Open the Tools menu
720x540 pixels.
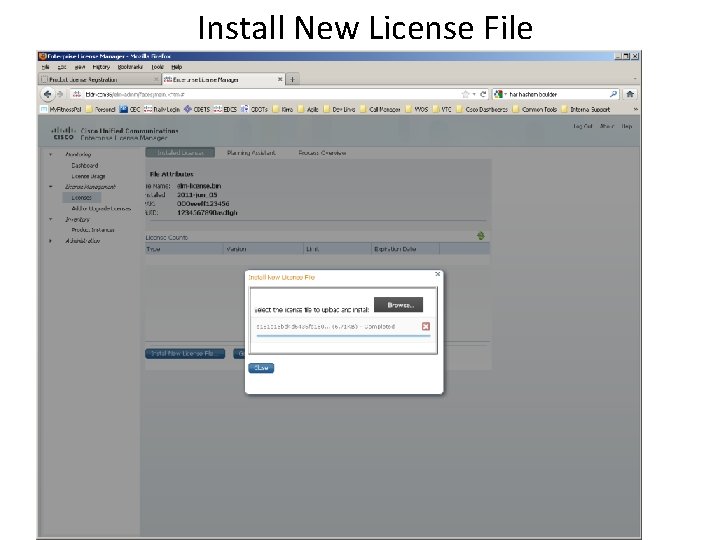click(x=158, y=67)
